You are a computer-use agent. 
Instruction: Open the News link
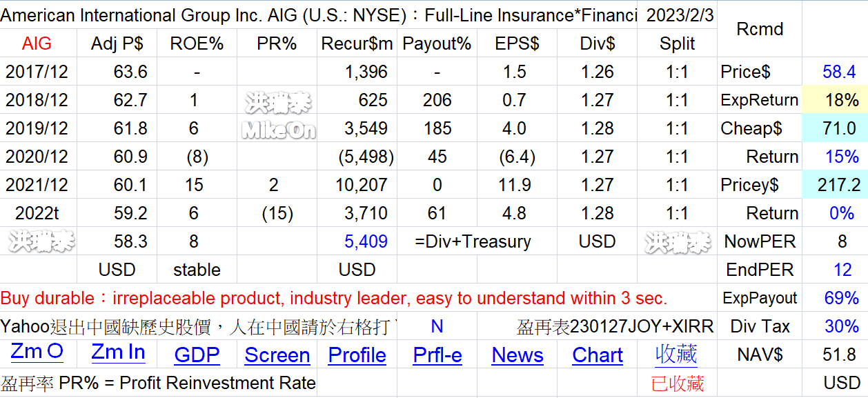pos(517,355)
